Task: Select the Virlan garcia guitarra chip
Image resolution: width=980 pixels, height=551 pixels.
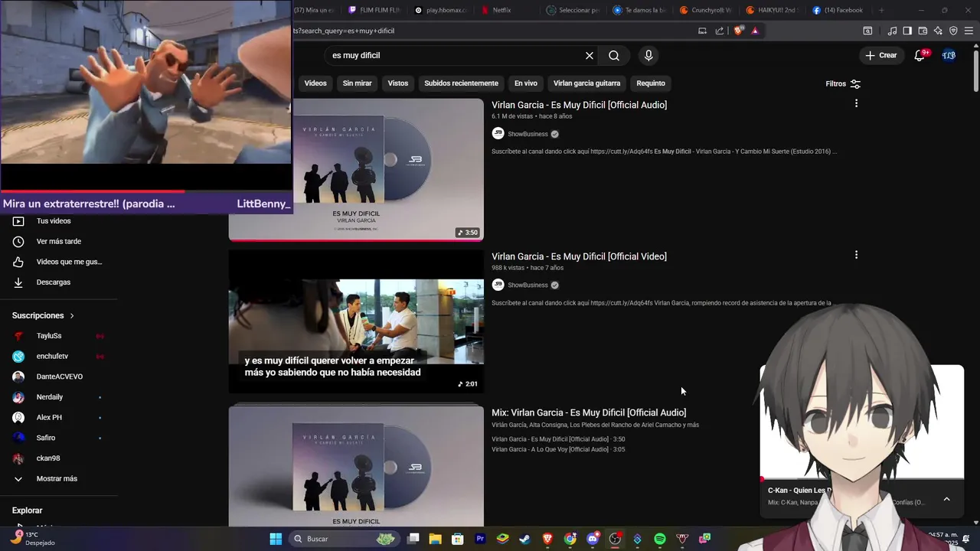Action: point(587,83)
